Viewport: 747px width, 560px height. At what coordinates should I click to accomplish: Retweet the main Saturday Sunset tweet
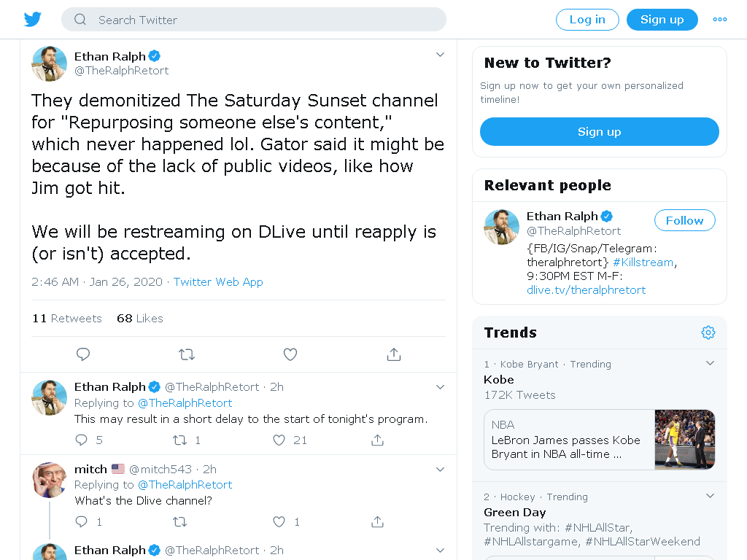tap(187, 354)
